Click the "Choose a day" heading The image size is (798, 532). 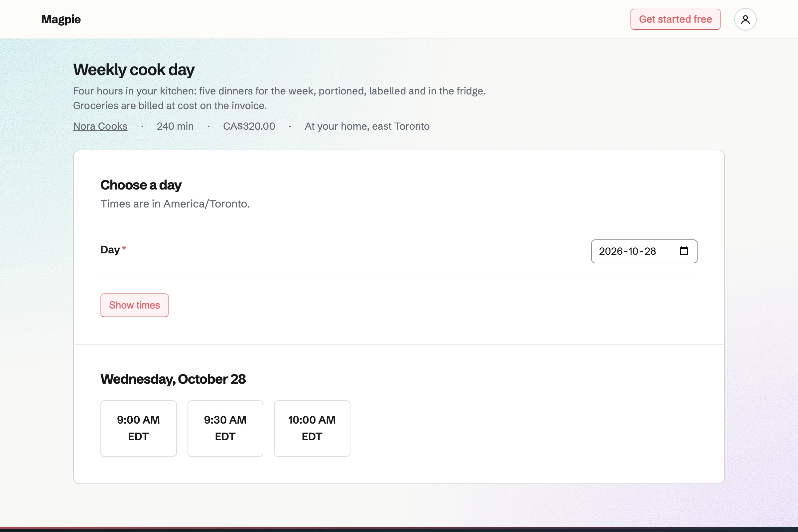click(x=141, y=185)
